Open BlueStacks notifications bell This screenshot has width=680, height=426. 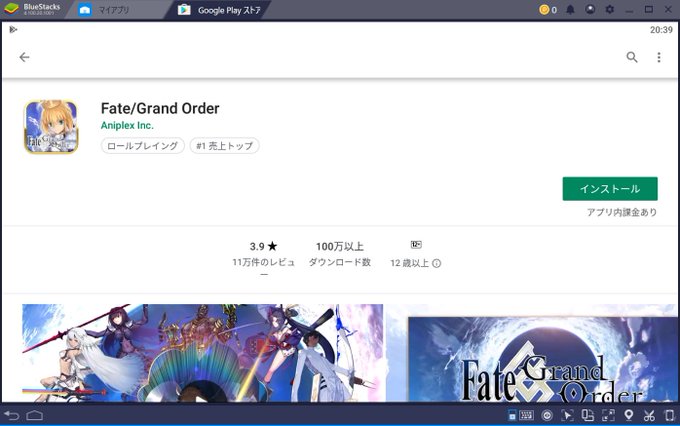(x=570, y=10)
